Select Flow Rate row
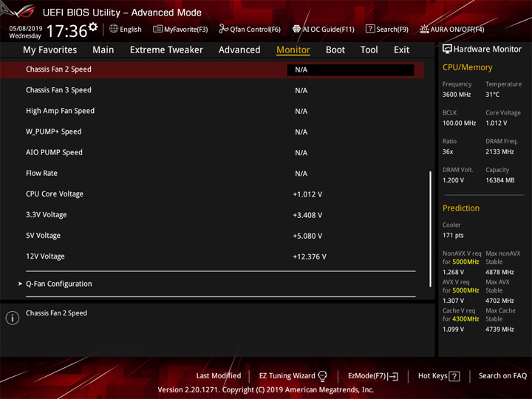The image size is (532, 399). coord(212,174)
